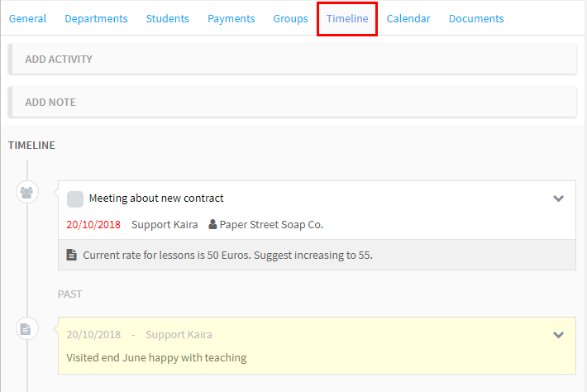Image resolution: width=587 pixels, height=392 pixels.
Task: Click the note document icon on timeline
Action: click(x=26, y=329)
